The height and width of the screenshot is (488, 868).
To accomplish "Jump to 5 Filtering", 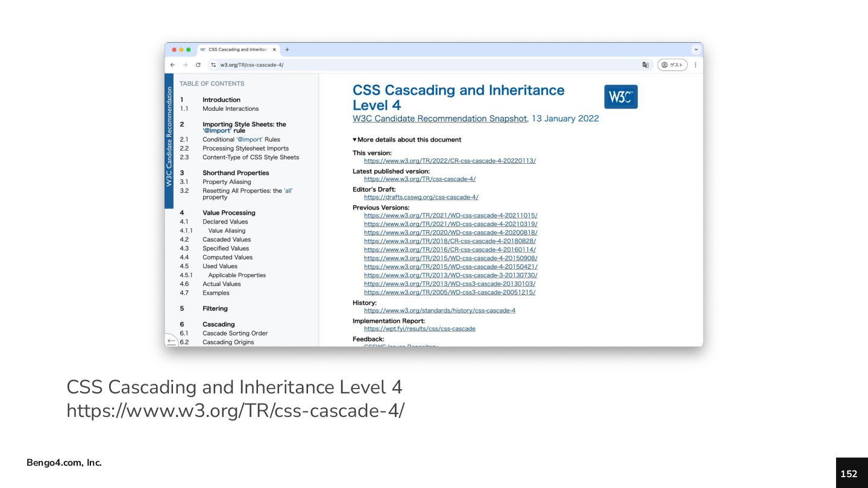I will coord(215,308).
